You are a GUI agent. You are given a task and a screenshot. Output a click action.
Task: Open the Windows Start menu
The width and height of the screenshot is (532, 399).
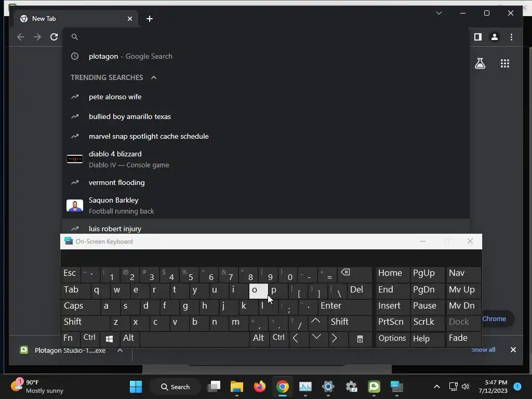[x=136, y=387]
